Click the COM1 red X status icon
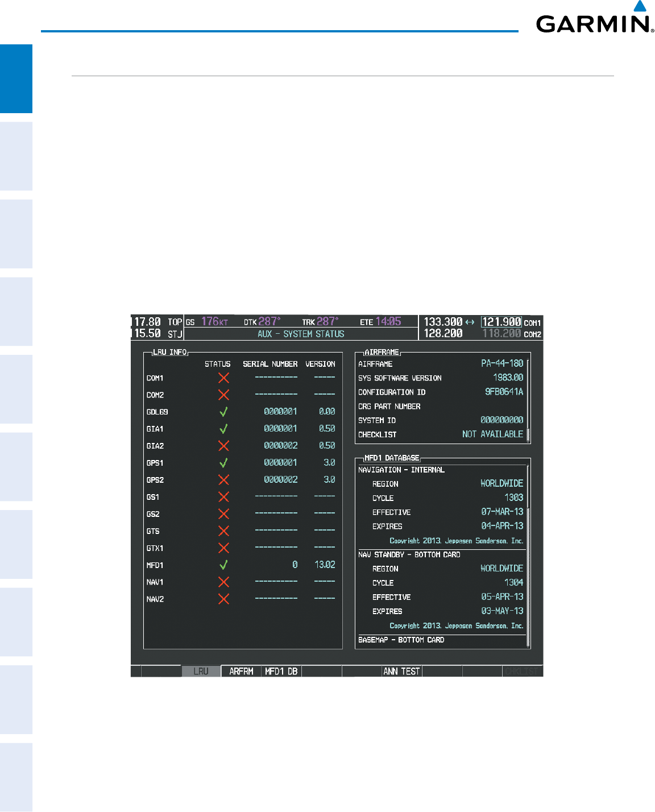The height and width of the screenshot is (812, 655). pyautogui.click(x=223, y=378)
